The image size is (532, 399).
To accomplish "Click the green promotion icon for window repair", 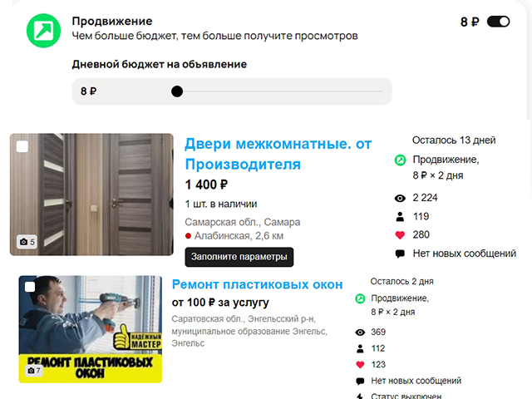I will point(360,298).
